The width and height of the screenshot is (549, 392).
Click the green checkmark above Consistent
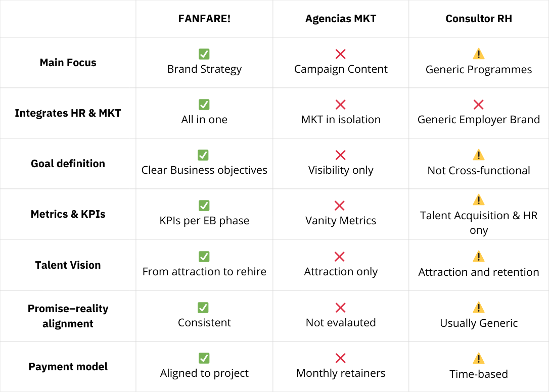pyautogui.click(x=203, y=307)
